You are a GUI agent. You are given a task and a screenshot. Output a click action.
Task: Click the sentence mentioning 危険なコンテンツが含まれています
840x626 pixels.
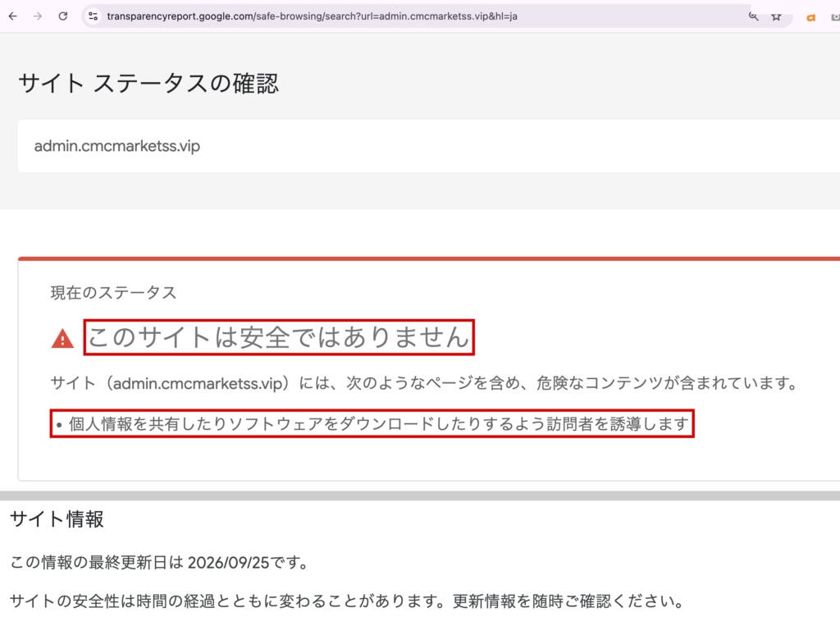click(x=424, y=383)
